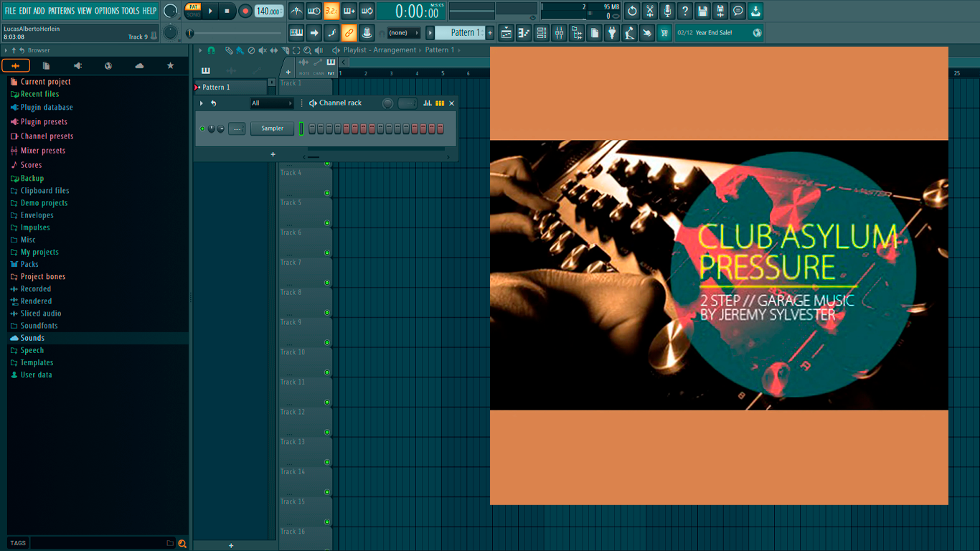The image size is (980, 551).
Task: Mute the Sampler channel green light
Action: click(202, 128)
